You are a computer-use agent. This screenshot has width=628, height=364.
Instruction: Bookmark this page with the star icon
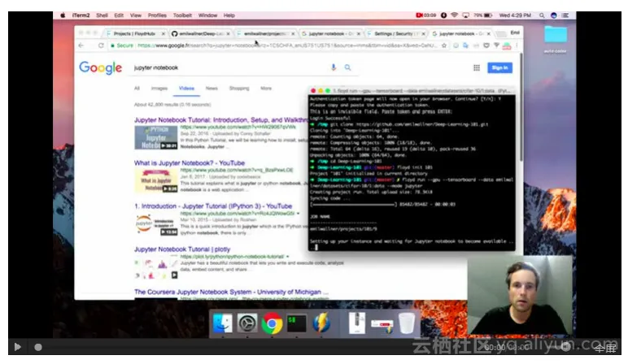click(x=444, y=45)
